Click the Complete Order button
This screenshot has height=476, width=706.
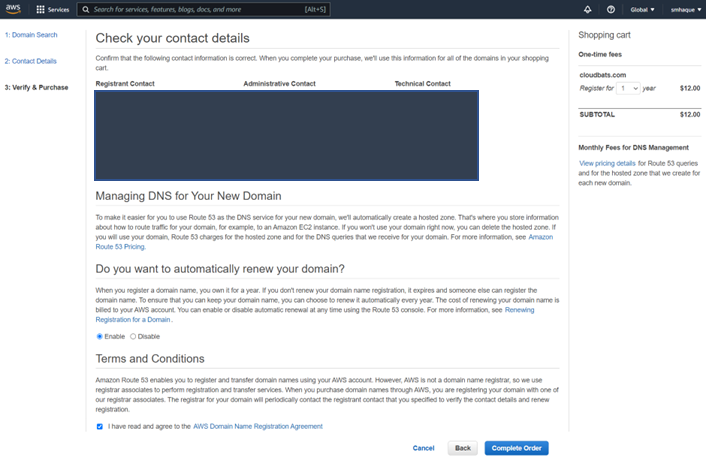(516, 448)
